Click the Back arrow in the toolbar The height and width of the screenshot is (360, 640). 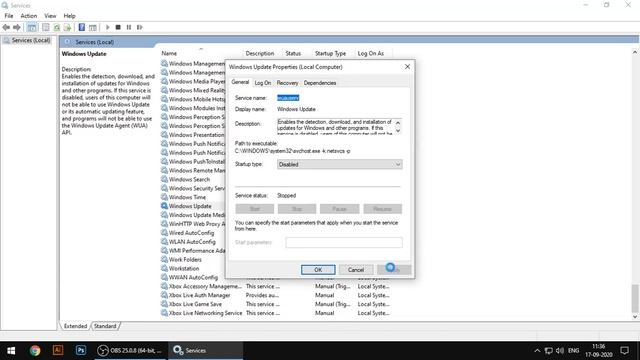(x=6, y=27)
